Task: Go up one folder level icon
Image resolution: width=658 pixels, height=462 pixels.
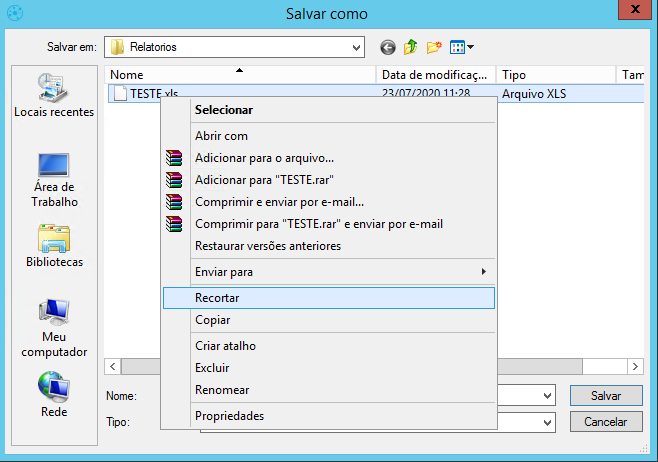Action: [411, 47]
